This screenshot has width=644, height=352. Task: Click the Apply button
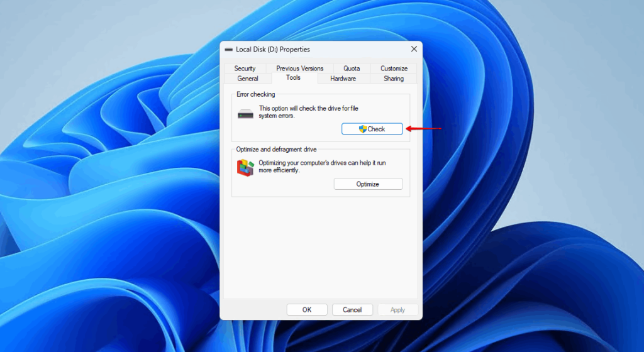coord(397,310)
